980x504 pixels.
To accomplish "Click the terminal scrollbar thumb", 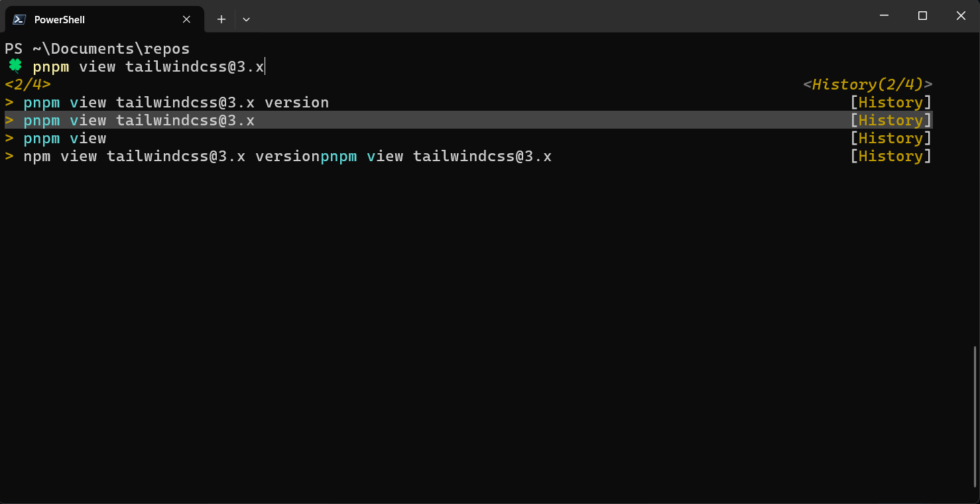I will (x=975, y=416).
